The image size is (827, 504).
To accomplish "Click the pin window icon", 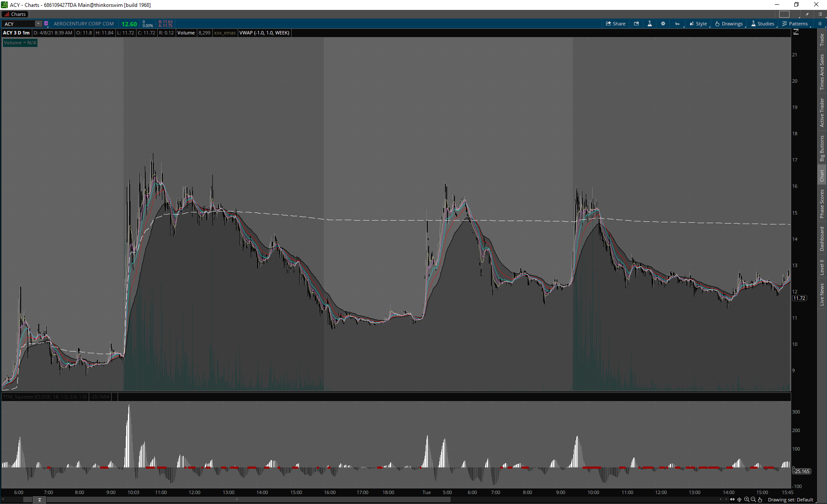I will pyautogui.click(x=807, y=14).
